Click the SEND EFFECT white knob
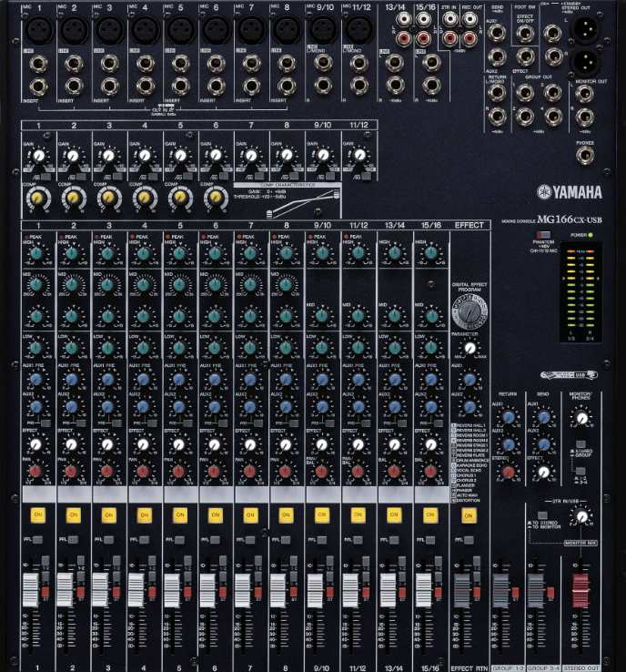The image size is (626, 672). (544, 472)
